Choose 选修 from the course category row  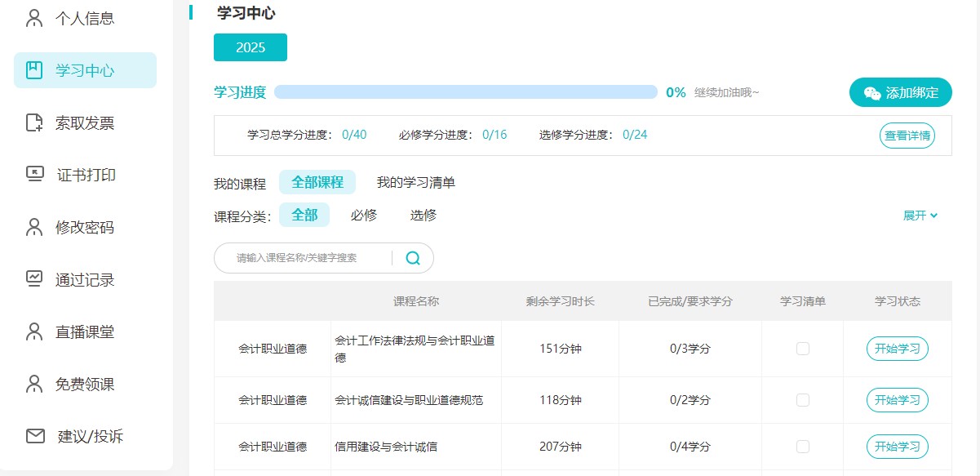click(423, 215)
